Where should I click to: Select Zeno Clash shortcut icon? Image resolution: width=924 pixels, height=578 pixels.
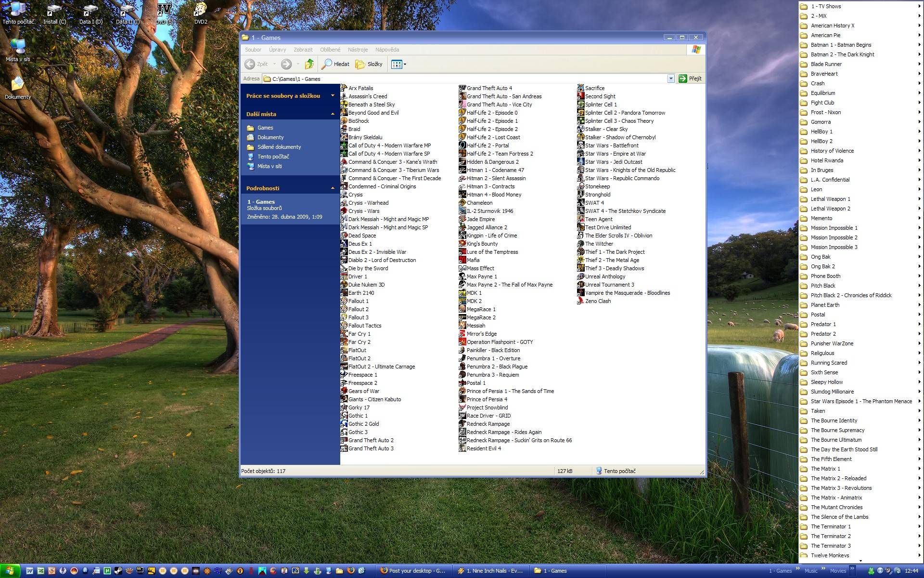tap(581, 301)
